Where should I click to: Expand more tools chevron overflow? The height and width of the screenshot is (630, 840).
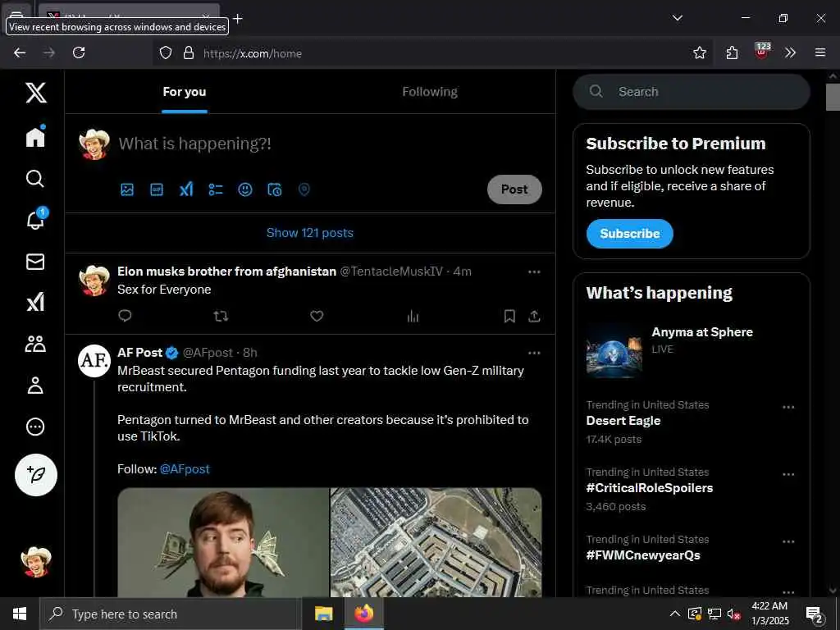[790, 52]
